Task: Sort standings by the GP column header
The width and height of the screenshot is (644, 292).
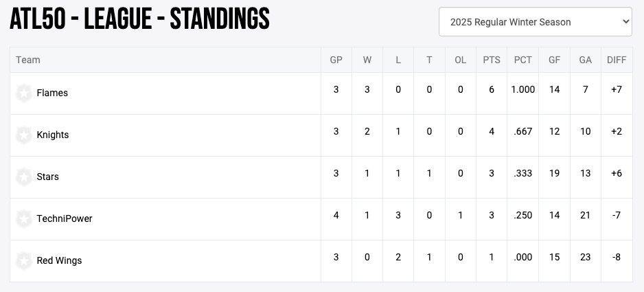Action: (x=336, y=60)
